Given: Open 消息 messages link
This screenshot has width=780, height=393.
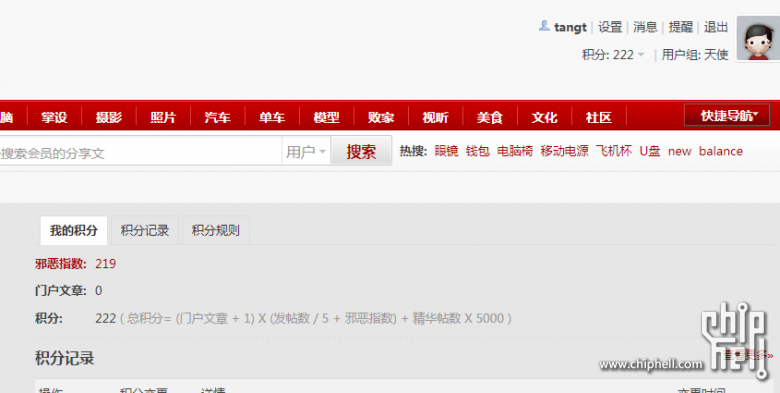Looking at the screenshot, I should click(x=645, y=27).
